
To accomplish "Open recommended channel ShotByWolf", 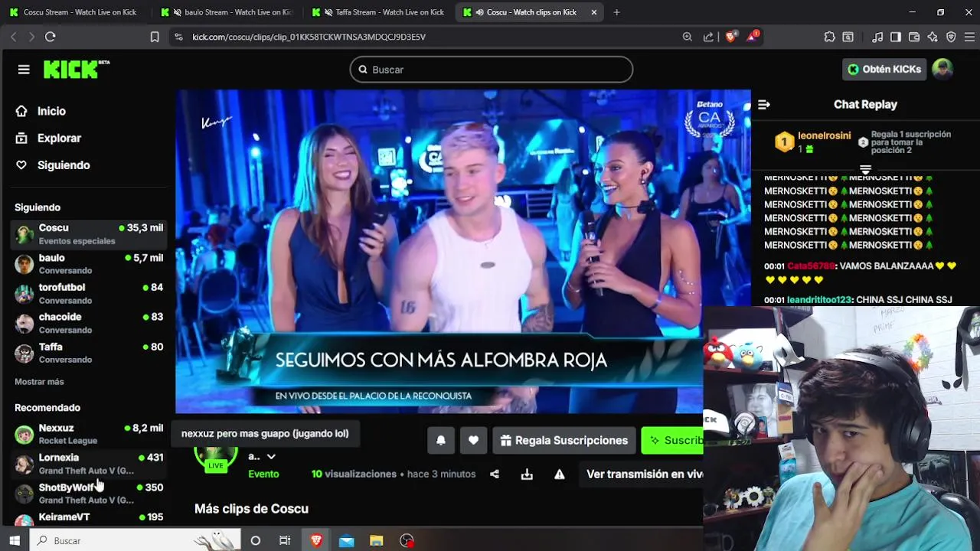I will coord(90,494).
